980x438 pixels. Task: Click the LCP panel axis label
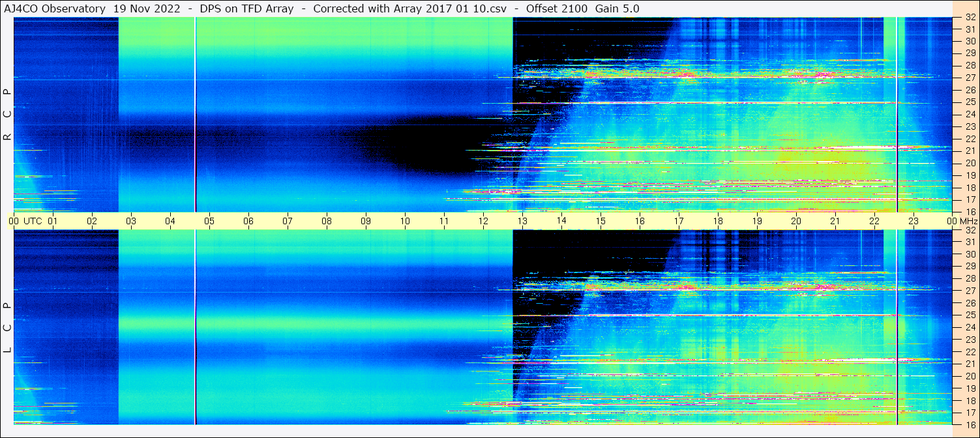coord(8,328)
